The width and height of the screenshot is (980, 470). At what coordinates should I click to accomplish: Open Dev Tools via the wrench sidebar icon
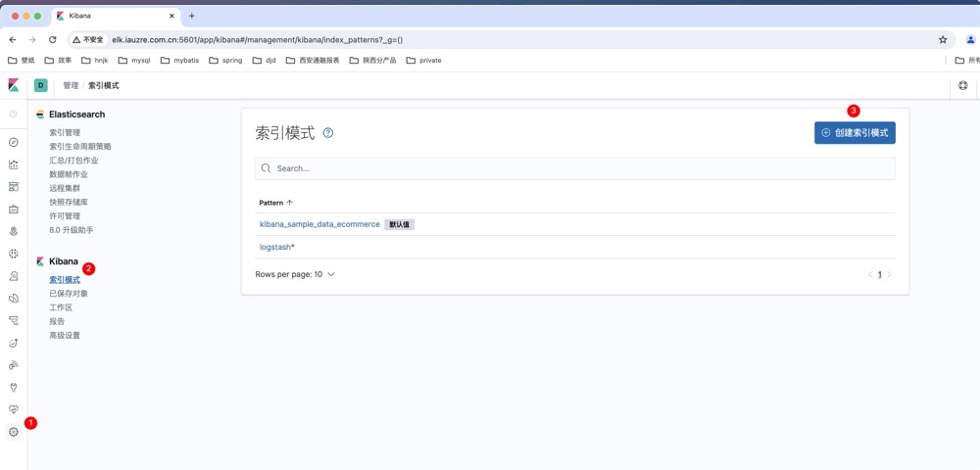coord(14,388)
